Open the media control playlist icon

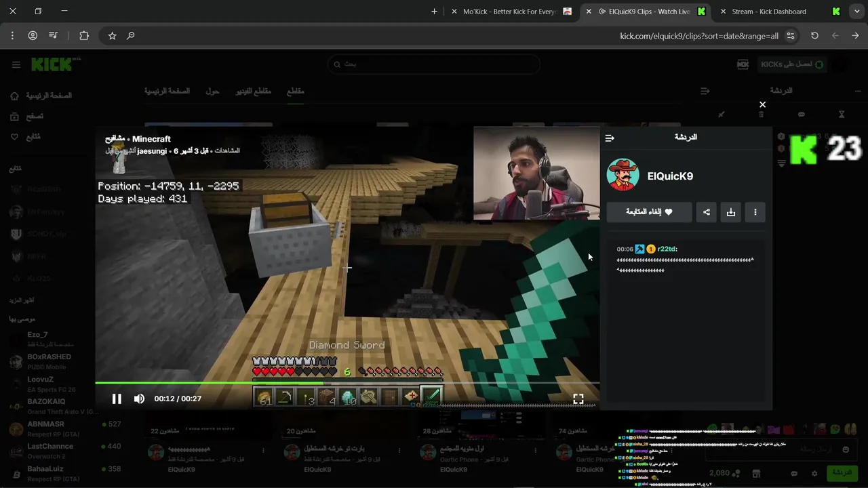[x=53, y=36]
